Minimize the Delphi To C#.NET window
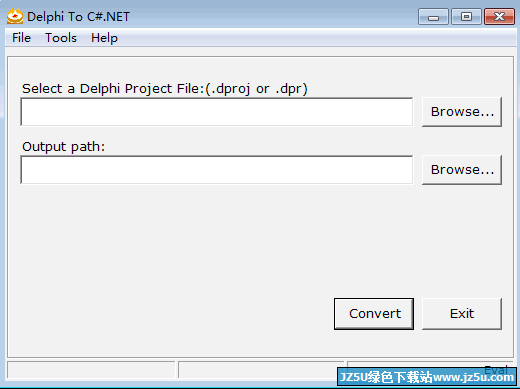The height and width of the screenshot is (389, 520). coord(433,17)
